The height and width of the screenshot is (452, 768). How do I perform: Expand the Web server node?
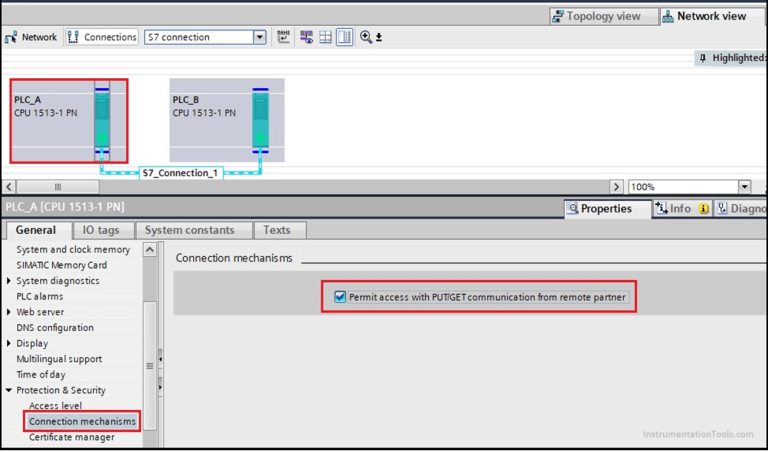point(9,312)
